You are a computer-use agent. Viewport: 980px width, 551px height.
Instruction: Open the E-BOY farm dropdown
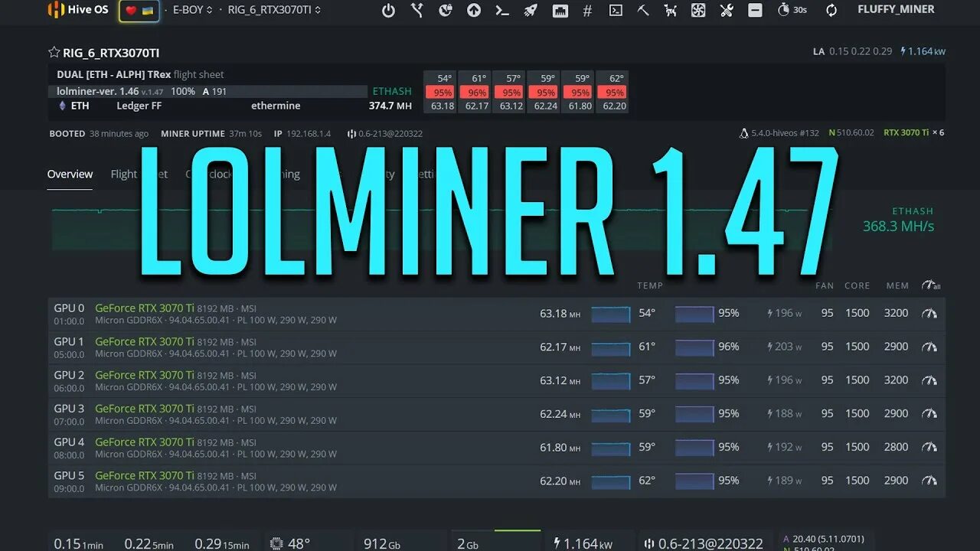pyautogui.click(x=192, y=10)
